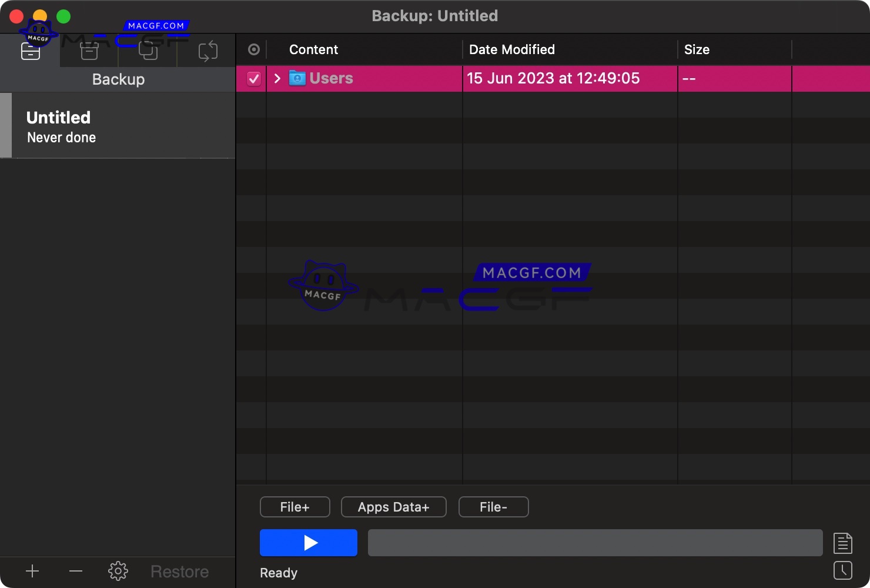Switch to the Synchronize mode tab
The image size is (870, 588).
pyautogui.click(x=208, y=51)
